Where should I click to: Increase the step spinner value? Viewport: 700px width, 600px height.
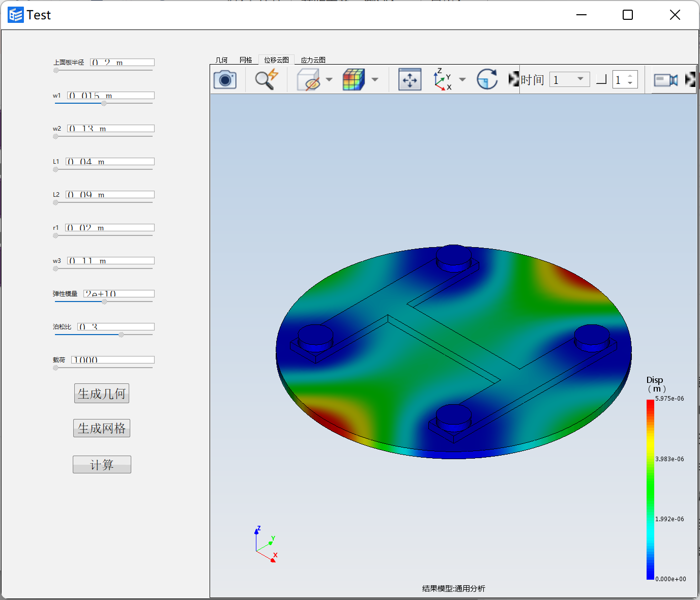click(x=630, y=76)
